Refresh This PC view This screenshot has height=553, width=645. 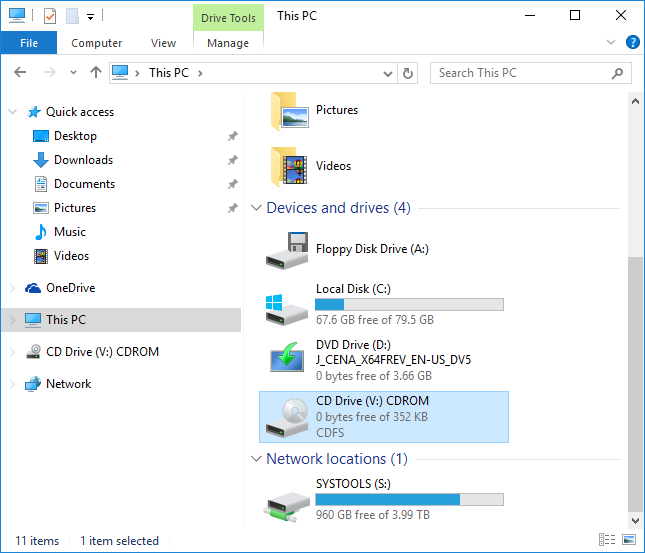click(408, 74)
